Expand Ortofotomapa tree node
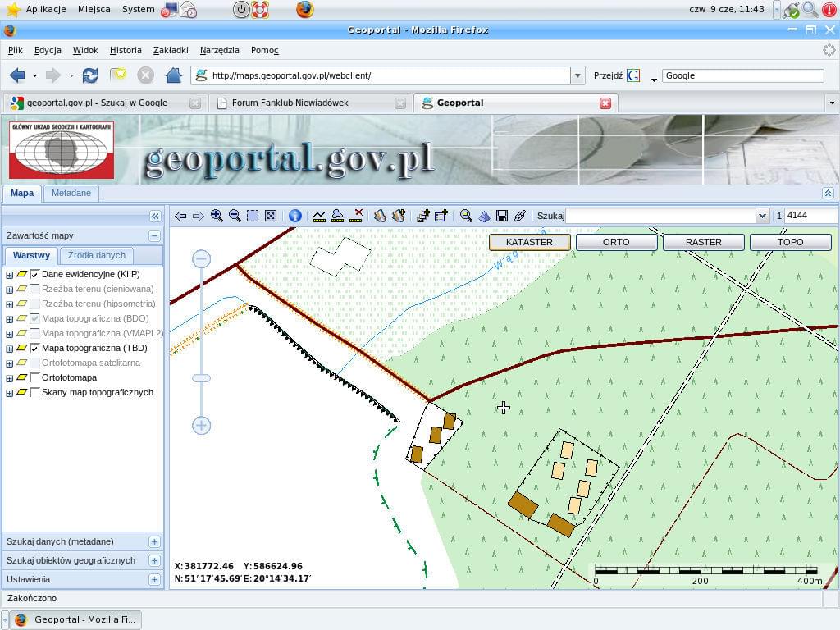 tap(9, 378)
